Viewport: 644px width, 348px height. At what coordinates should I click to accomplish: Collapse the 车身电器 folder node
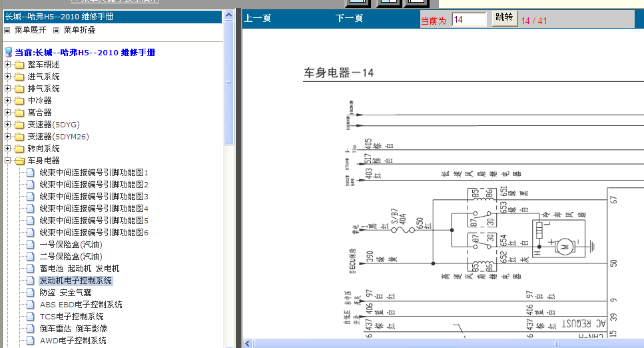[7, 161]
